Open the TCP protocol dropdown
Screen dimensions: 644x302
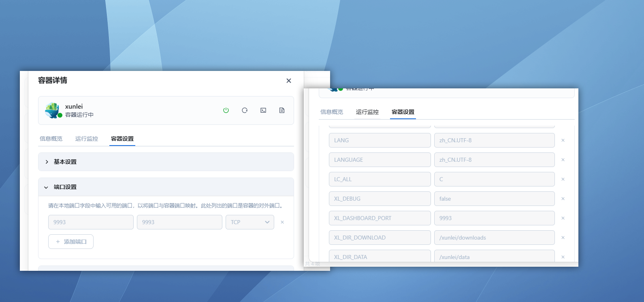pos(250,222)
